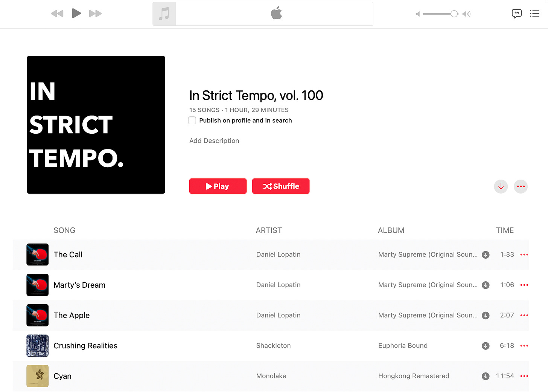
Task: Select the song title The Apple
Action: pyautogui.click(x=72, y=316)
